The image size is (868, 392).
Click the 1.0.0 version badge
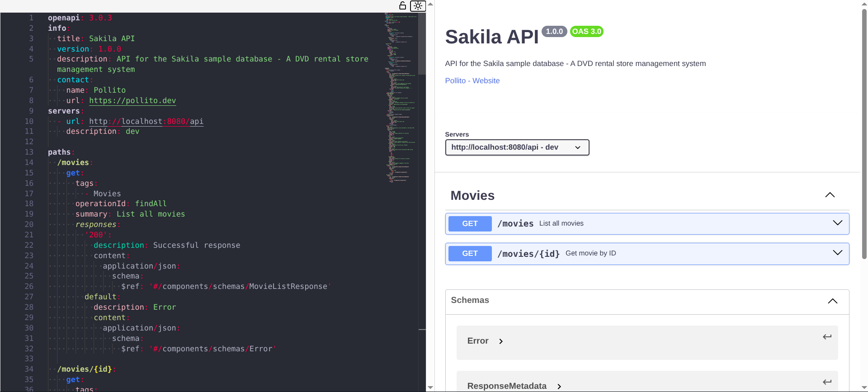(554, 31)
